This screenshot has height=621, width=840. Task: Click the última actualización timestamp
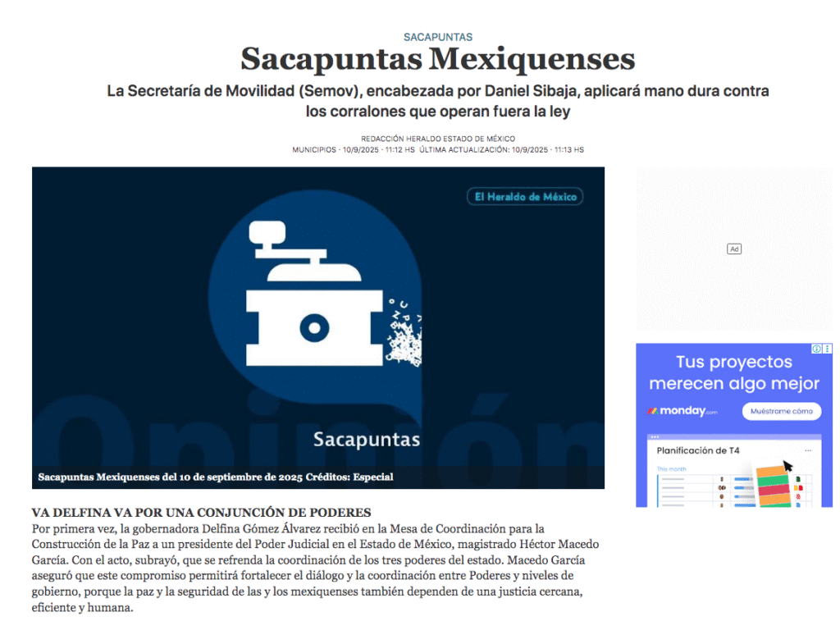click(x=501, y=150)
